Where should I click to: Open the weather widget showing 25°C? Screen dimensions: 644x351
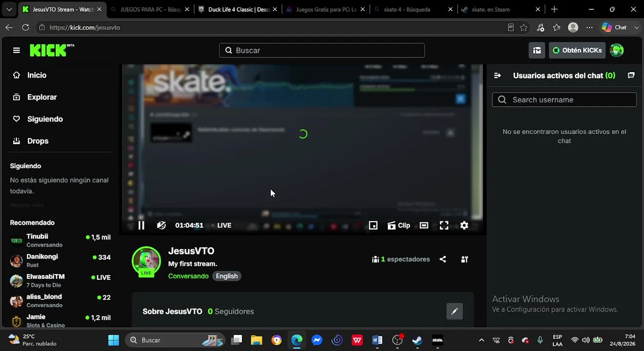[x=33, y=340]
